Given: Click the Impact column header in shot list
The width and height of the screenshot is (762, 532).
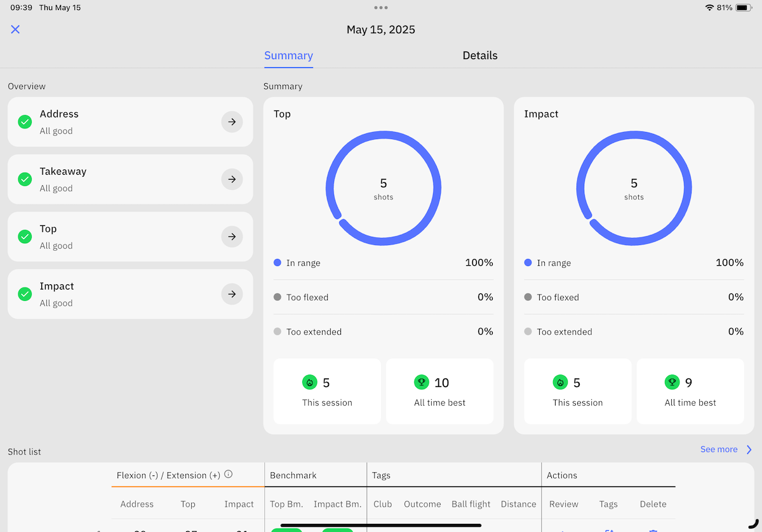Looking at the screenshot, I should pyautogui.click(x=239, y=504).
